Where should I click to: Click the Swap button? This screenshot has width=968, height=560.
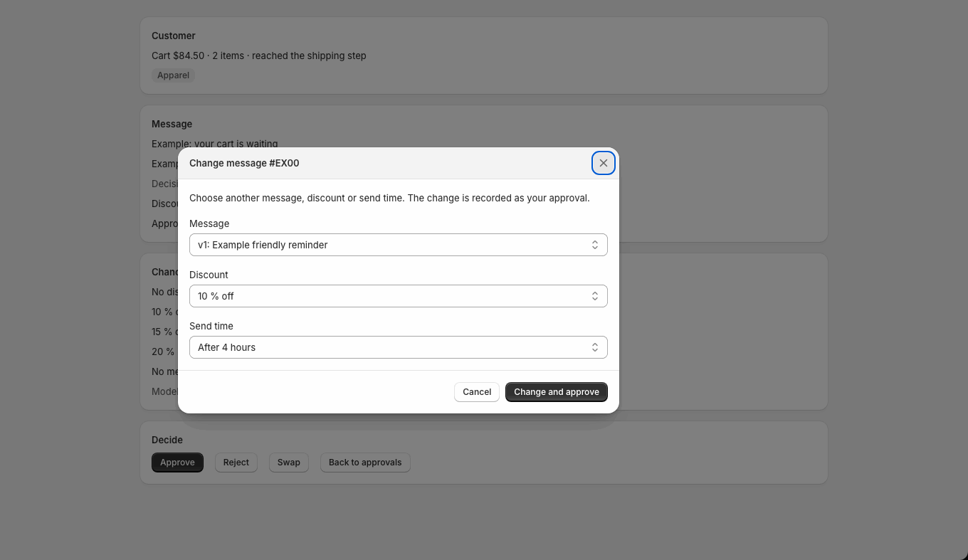[x=289, y=463]
